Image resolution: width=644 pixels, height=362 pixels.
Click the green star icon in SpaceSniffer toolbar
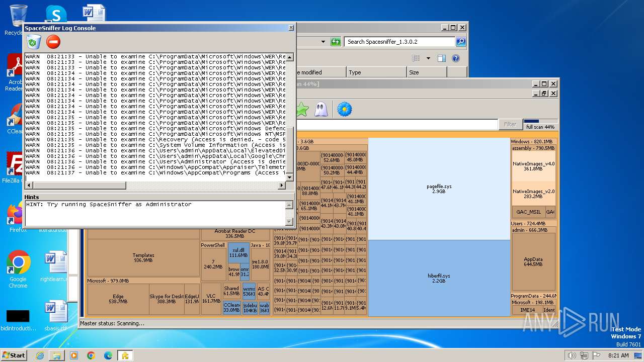point(302,109)
